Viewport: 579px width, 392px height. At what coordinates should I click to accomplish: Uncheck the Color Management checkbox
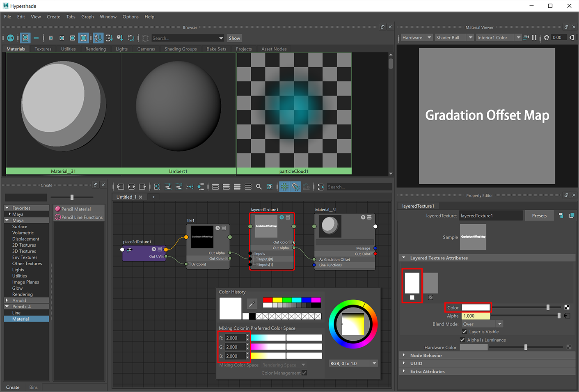304,373
